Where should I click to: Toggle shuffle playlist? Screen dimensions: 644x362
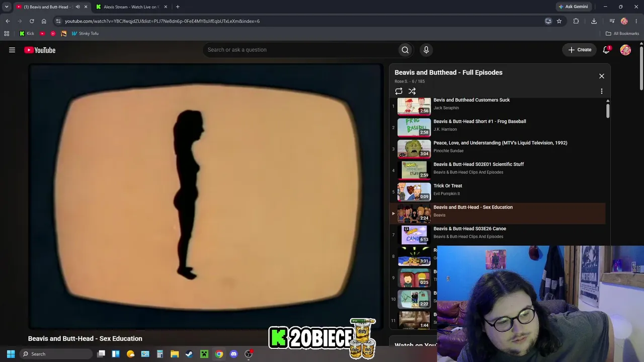tap(412, 91)
